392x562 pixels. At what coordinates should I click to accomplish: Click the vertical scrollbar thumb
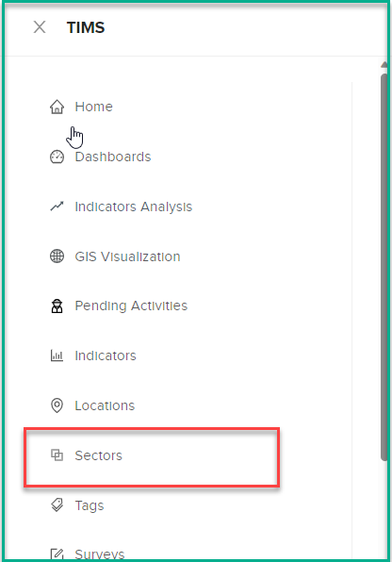point(384,267)
